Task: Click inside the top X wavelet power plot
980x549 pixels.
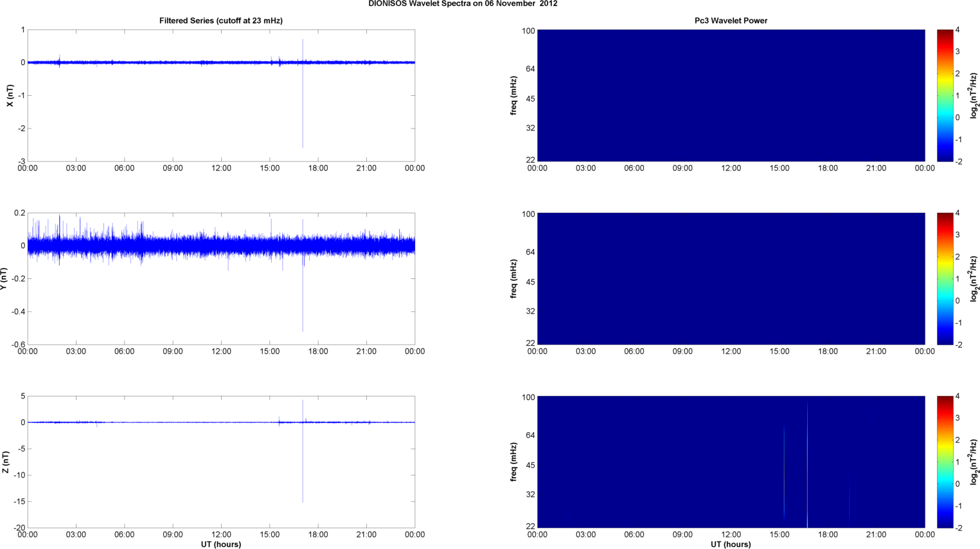Action: point(731,96)
